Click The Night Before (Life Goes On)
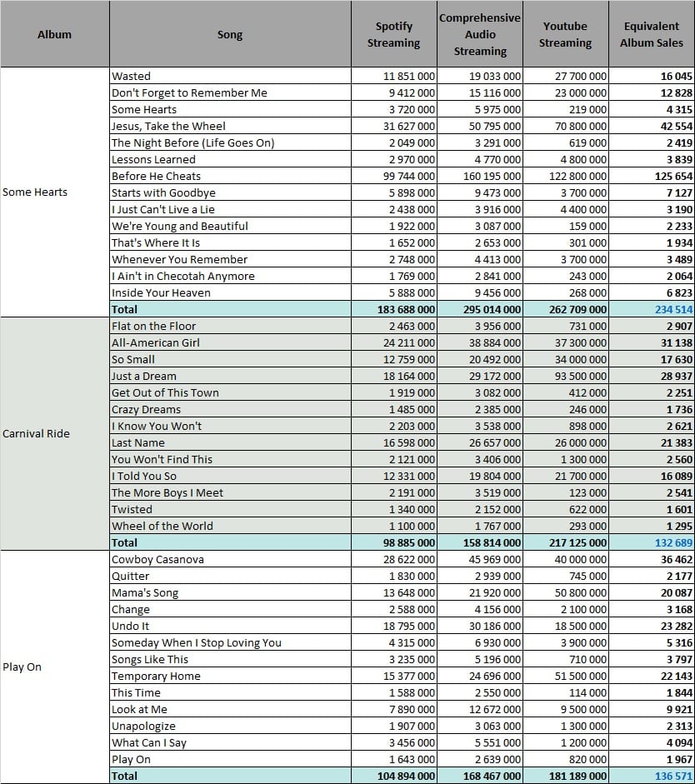The height and width of the screenshot is (784, 695). [x=230, y=142]
